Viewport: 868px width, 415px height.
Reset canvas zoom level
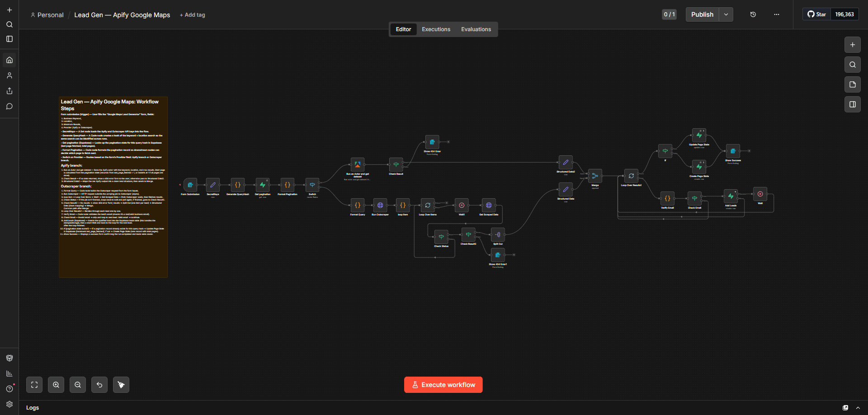pos(99,385)
